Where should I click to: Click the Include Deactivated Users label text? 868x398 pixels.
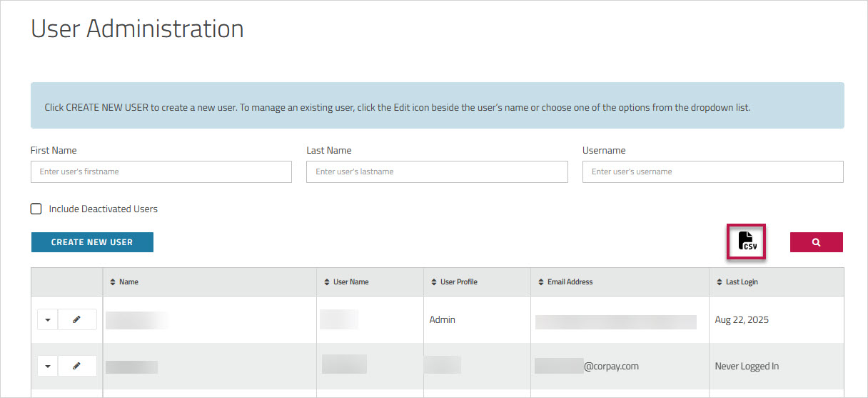point(103,209)
